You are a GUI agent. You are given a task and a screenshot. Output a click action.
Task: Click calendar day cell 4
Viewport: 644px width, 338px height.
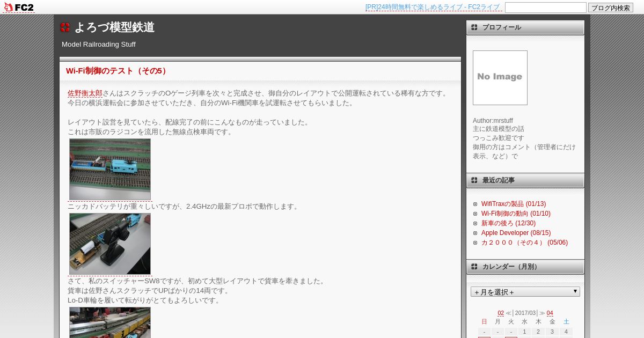pyautogui.click(x=566, y=332)
